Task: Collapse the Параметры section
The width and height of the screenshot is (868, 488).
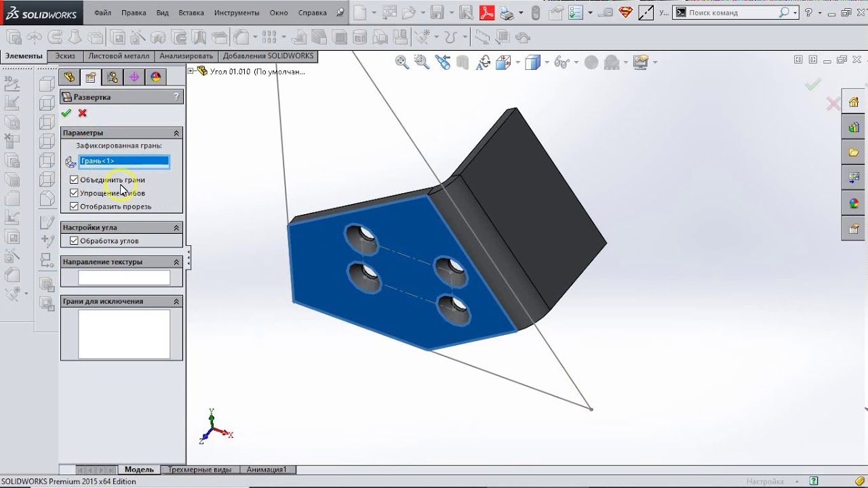Action: (176, 133)
